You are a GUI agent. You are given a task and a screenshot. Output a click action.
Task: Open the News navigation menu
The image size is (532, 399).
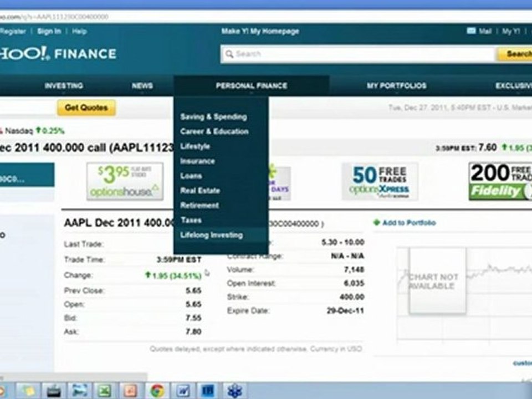click(x=142, y=86)
